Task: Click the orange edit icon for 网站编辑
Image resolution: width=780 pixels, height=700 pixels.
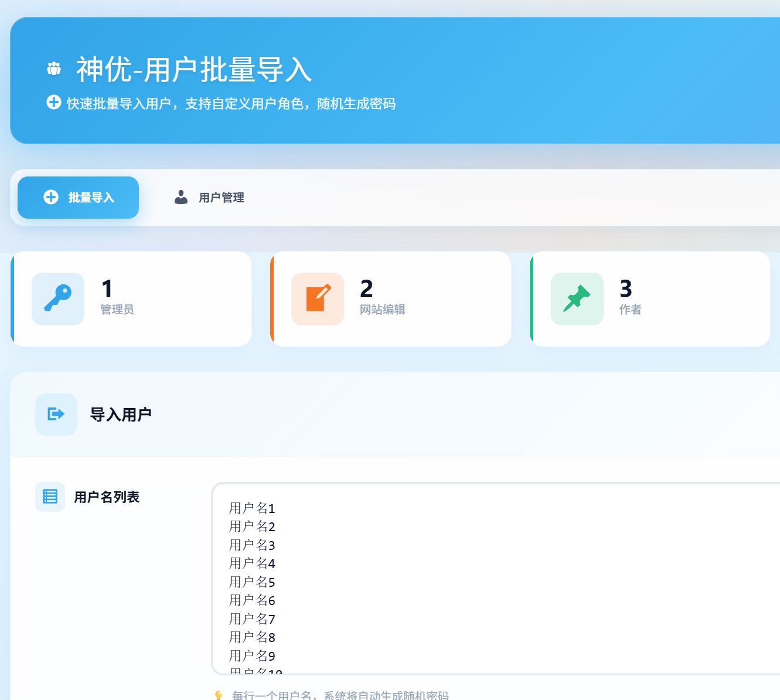Action: tap(318, 298)
